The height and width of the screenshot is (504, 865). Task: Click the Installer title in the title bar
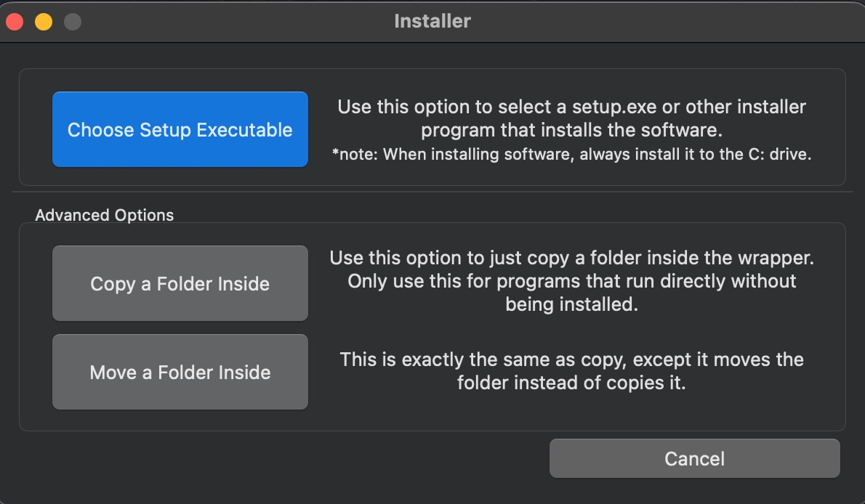pos(432,21)
